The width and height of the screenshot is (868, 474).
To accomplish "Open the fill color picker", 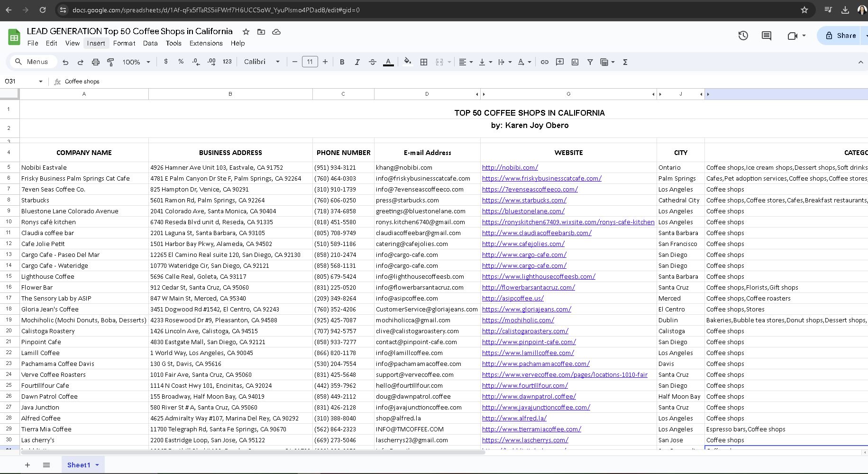I will coord(407,62).
